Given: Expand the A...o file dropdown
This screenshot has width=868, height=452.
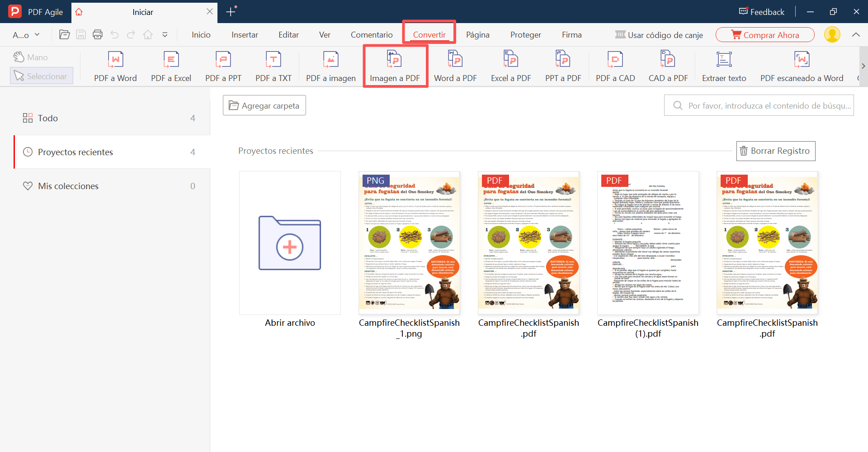Looking at the screenshot, I should pyautogui.click(x=26, y=35).
